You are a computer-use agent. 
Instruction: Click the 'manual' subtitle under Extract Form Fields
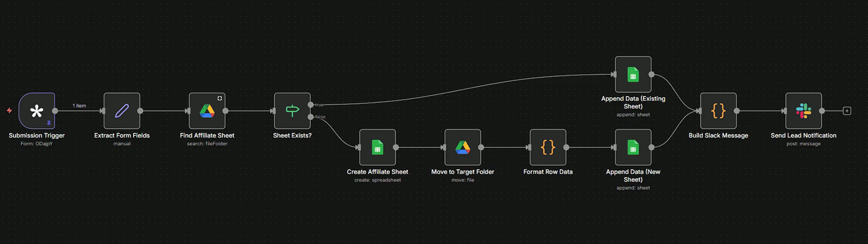[122, 144]
